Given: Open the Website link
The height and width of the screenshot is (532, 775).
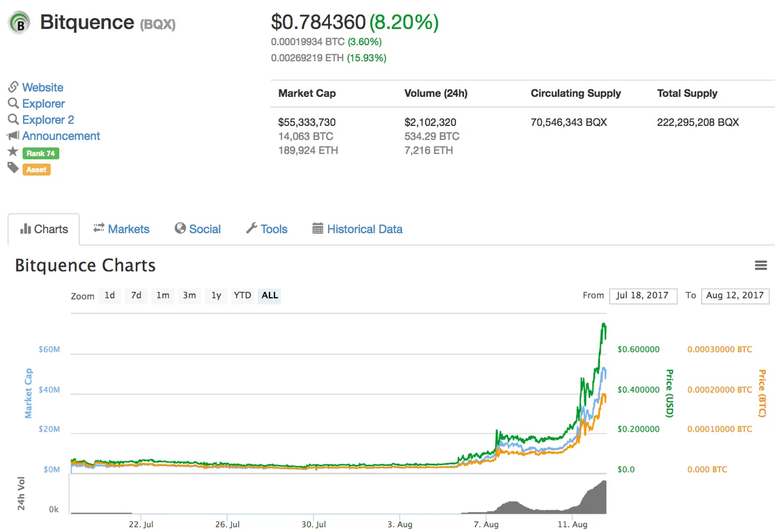Looking at the screenshot, I should (42, 87).
